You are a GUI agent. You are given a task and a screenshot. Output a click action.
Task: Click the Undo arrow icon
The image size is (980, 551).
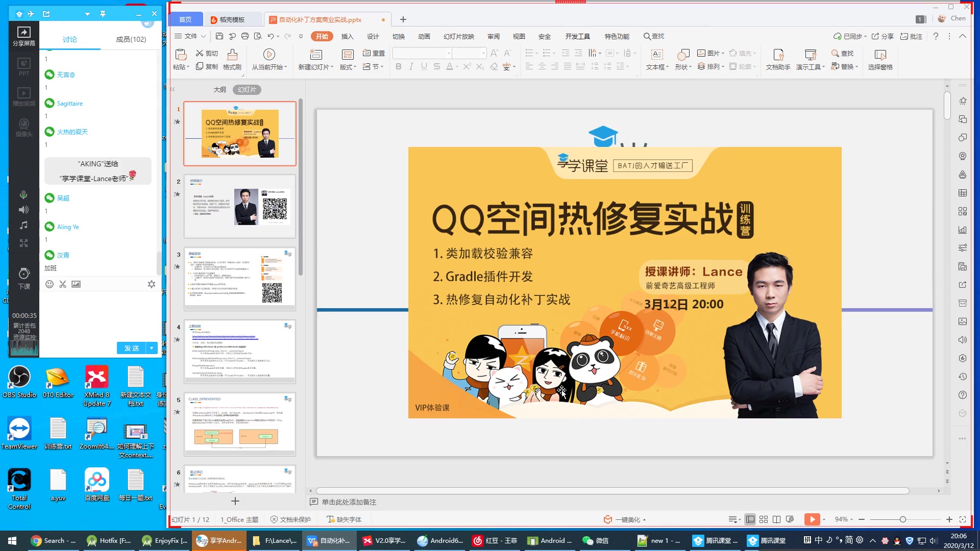(271, 36)
